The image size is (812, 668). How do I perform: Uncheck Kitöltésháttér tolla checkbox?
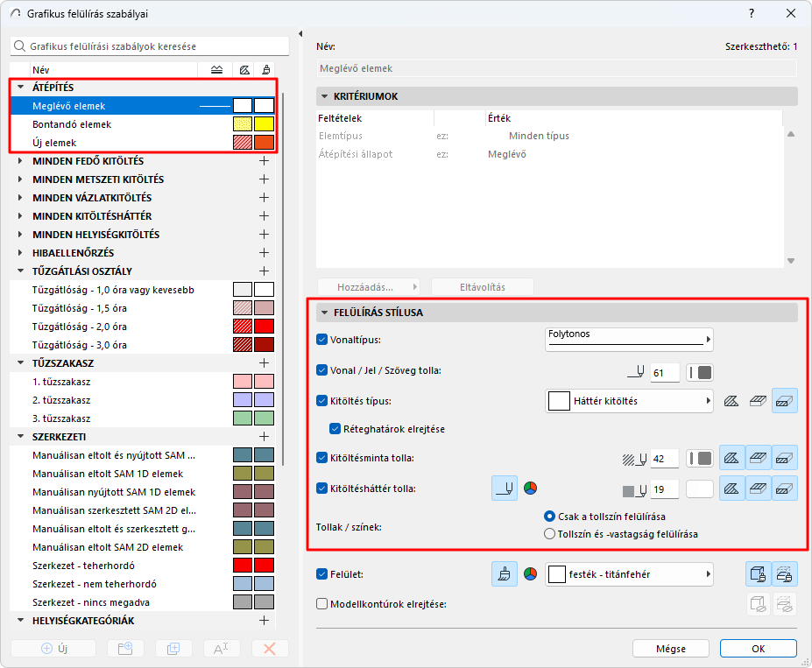point(321,488)
